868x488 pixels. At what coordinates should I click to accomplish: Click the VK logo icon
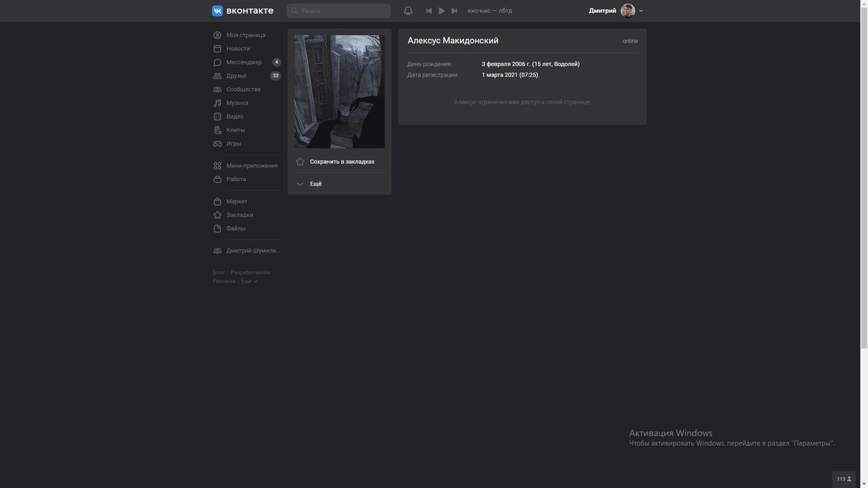point(218,11)
